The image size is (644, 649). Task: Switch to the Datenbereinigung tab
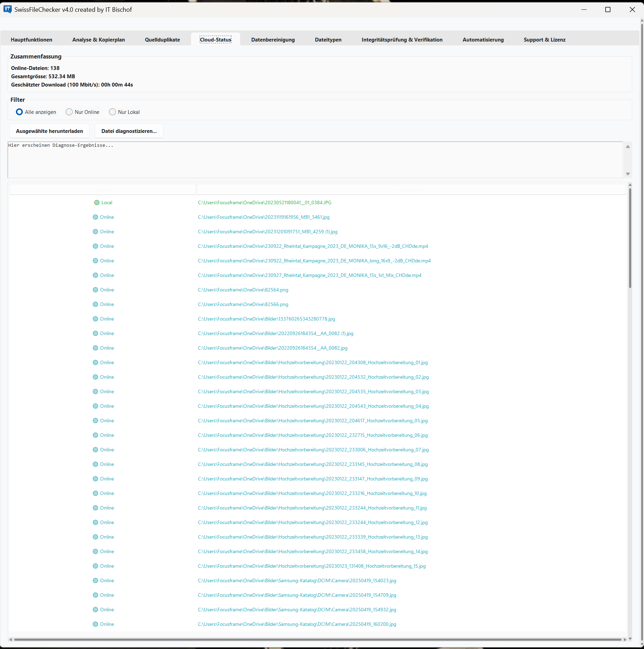(273, 39)
